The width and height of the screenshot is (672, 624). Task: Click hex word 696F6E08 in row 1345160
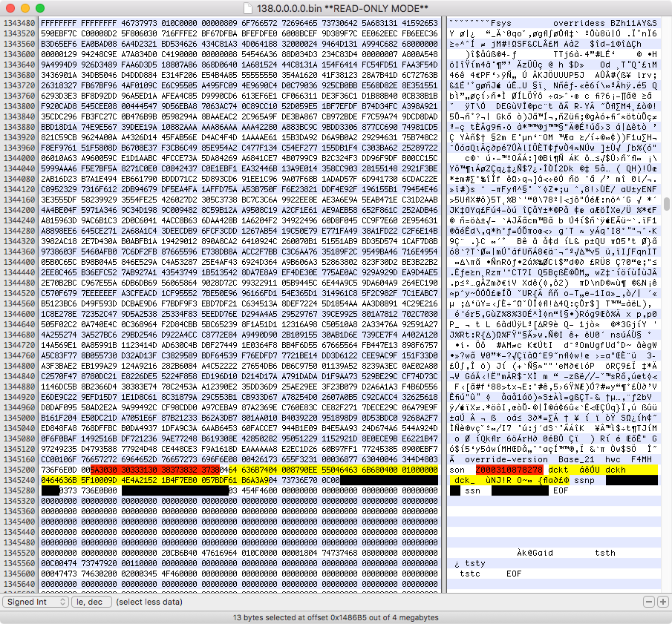(219, 459)
